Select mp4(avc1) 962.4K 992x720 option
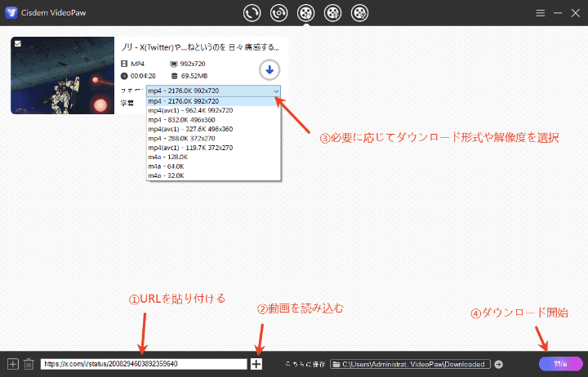 pos(190,110)
